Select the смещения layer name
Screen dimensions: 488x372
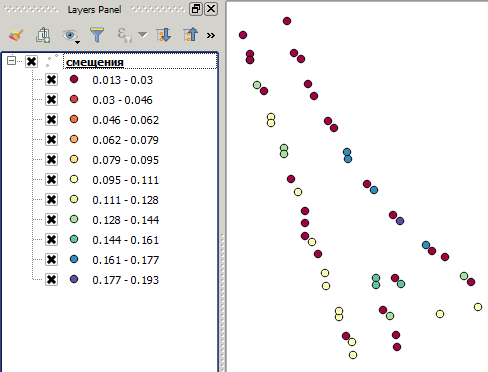(x=95, y=62)
